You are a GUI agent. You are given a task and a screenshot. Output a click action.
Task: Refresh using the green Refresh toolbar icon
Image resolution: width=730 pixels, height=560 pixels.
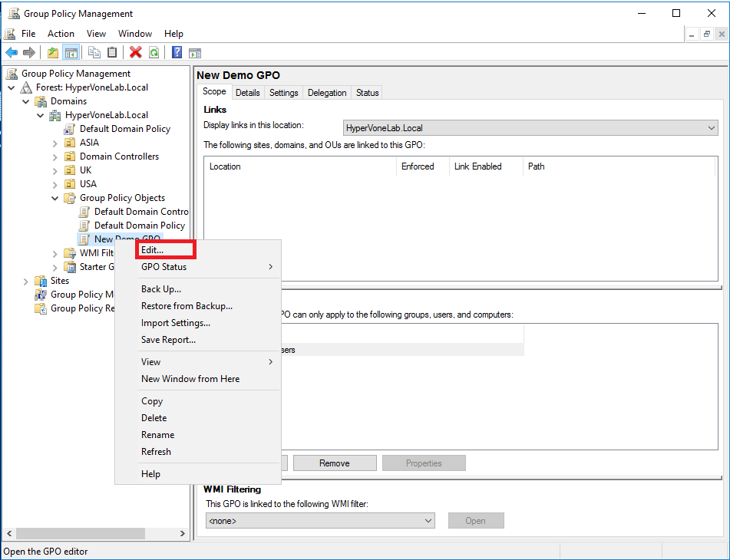pos(154,52)
